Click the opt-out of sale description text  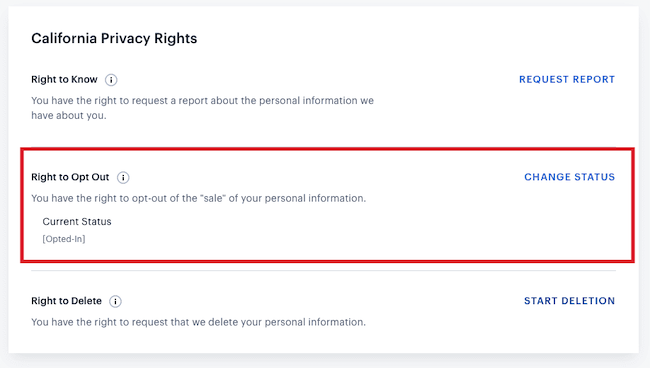pos(199,199)
